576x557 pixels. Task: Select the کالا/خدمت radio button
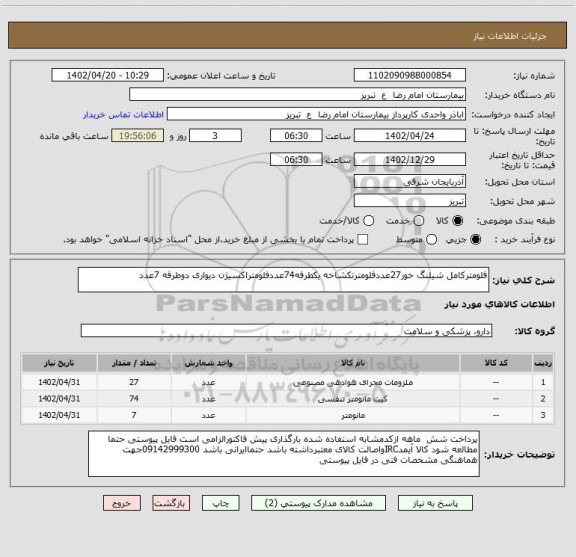368,221
